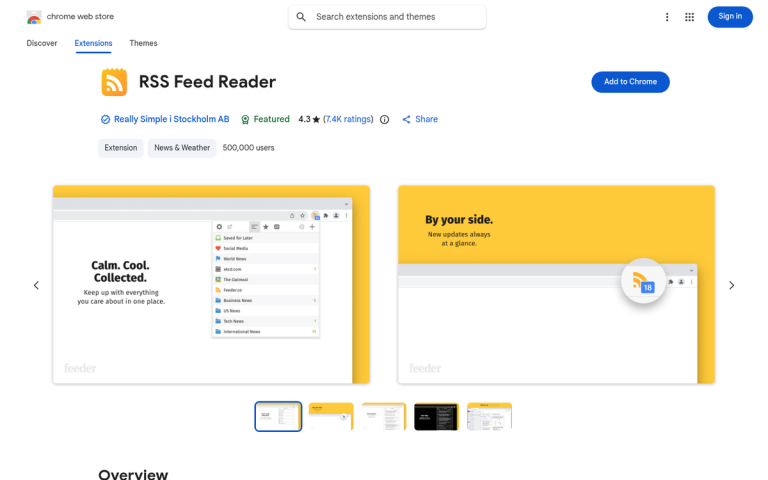Open the Google apps grid
Viewport: 768px width, 480px height.
[689, 17]
